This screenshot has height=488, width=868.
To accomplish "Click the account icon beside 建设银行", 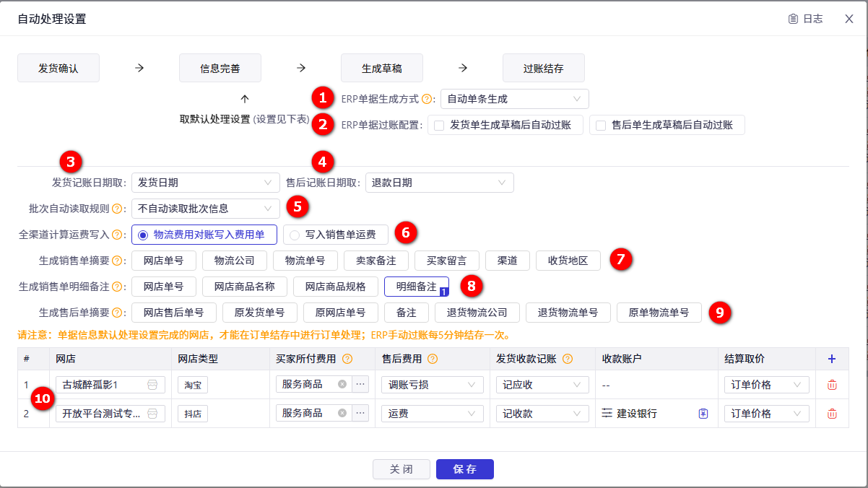I will (x=703, y=414).
